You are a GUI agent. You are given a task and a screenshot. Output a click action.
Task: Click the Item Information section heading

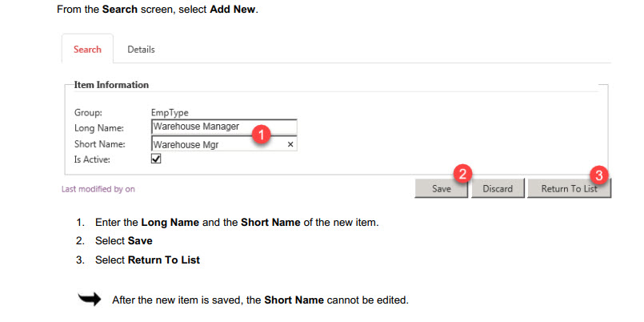click(x=111, y=85)
